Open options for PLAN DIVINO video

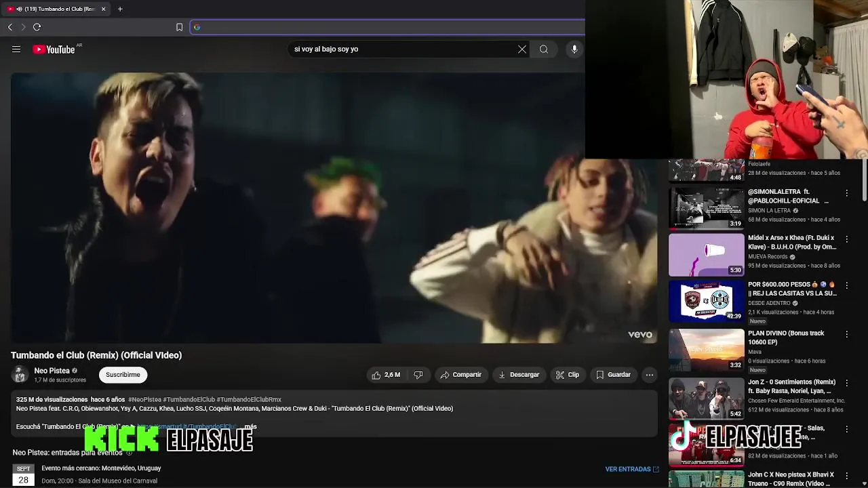click(x=846, y=335)
